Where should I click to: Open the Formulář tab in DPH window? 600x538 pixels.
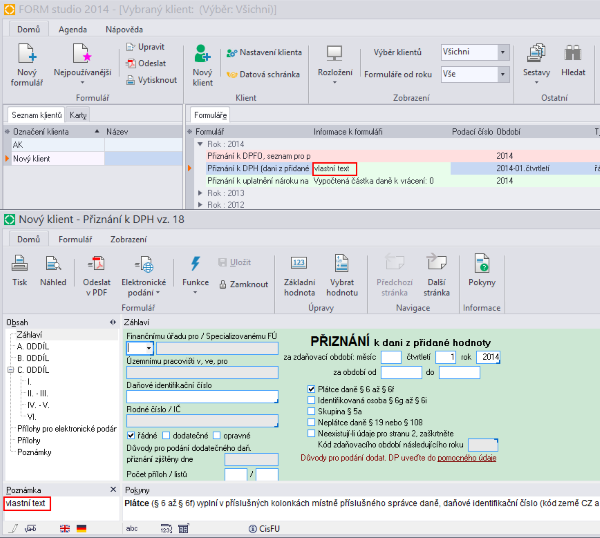[x=75, y=239]
